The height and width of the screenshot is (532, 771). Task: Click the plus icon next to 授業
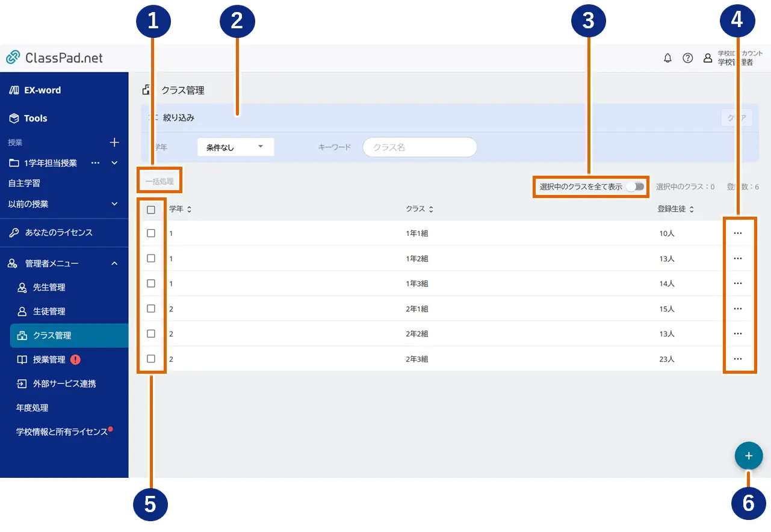click(x=114, y=143)
